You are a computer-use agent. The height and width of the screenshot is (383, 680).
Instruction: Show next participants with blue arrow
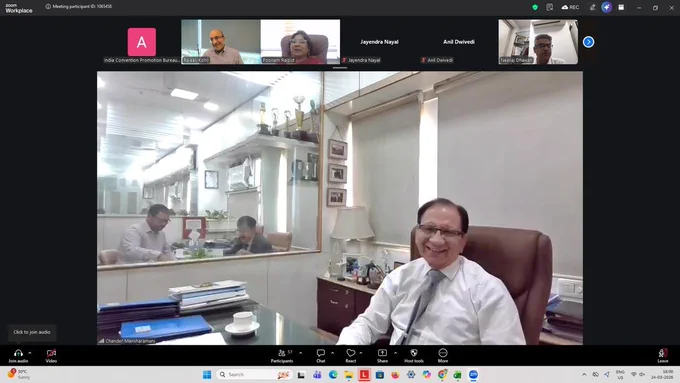pos(588,42)
